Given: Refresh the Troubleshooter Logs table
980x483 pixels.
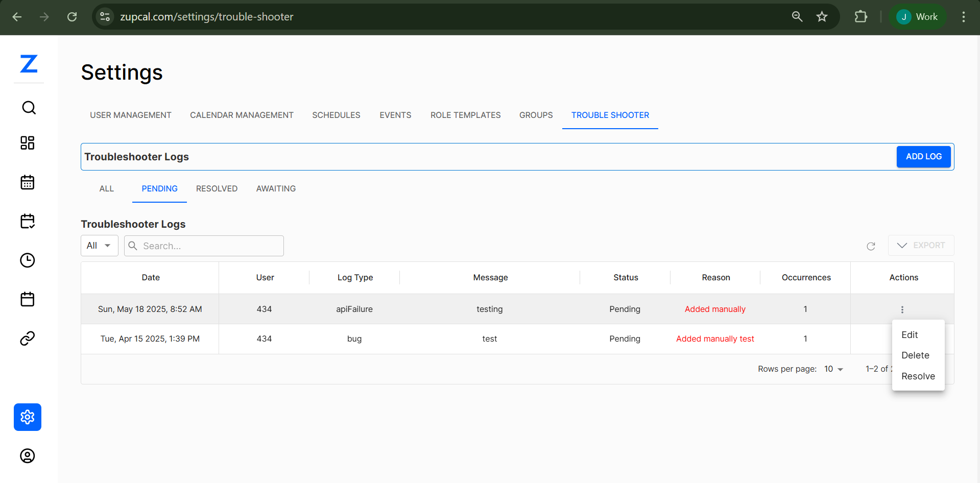Looking at the screenshot, I should [871, 246].
